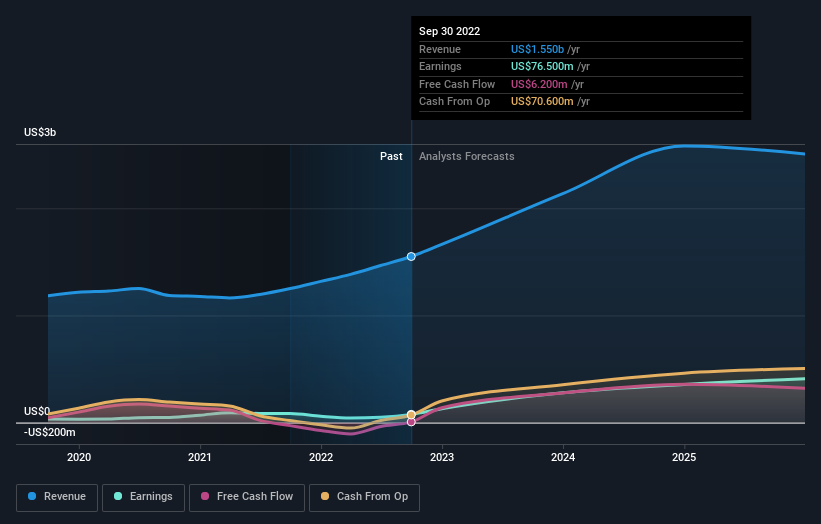This screenshot has height=524, width=821.
Task: Click the Free Cash Flow label in tooltip
Action: [x=457, y=84]
